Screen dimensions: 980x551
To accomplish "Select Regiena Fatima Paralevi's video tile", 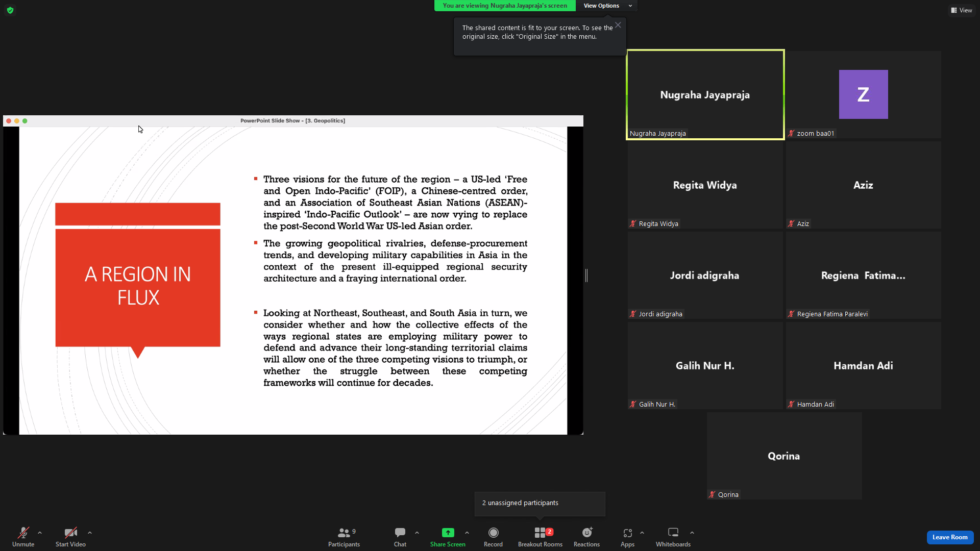I will [x=863, y=275].
